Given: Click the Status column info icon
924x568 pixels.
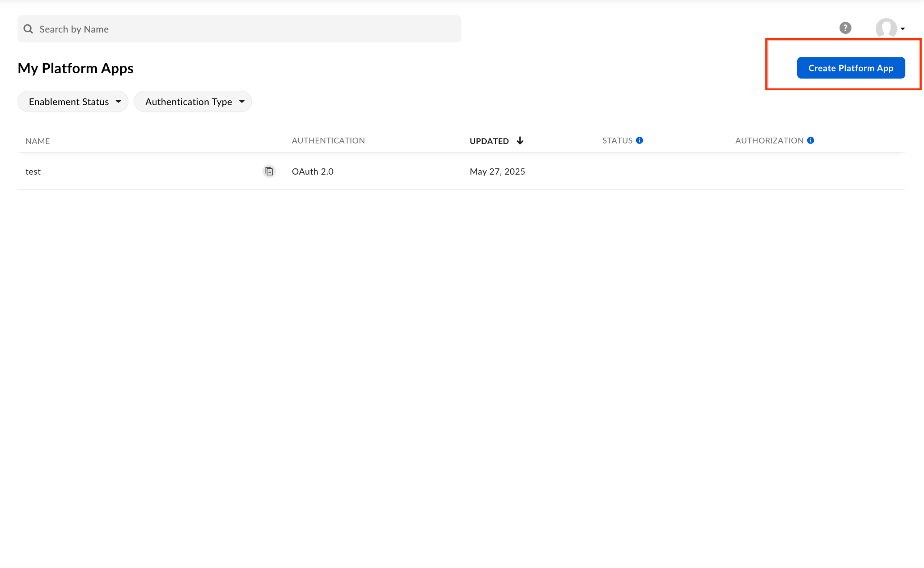Looking at the screenshot, I should pos(640,140).
